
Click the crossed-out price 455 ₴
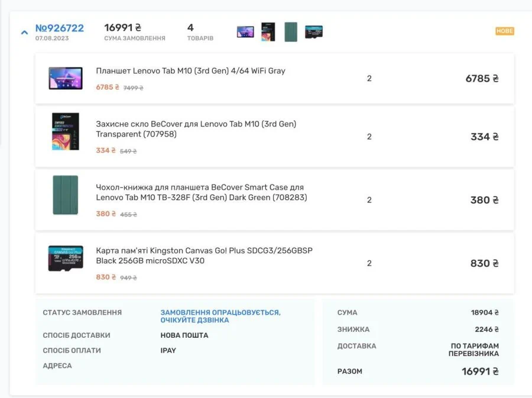click(x=129, y=214)
